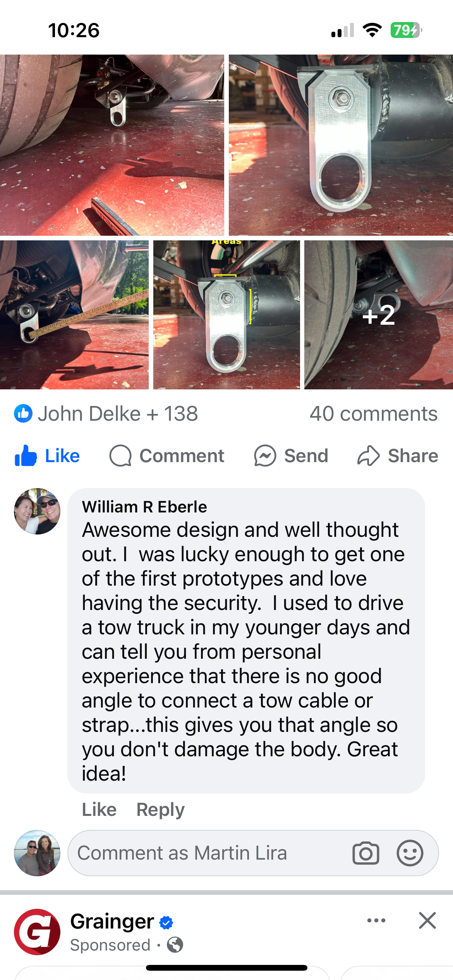Tap the Messenger Send icon
453x980 pixels.
[x=265, y=456]
